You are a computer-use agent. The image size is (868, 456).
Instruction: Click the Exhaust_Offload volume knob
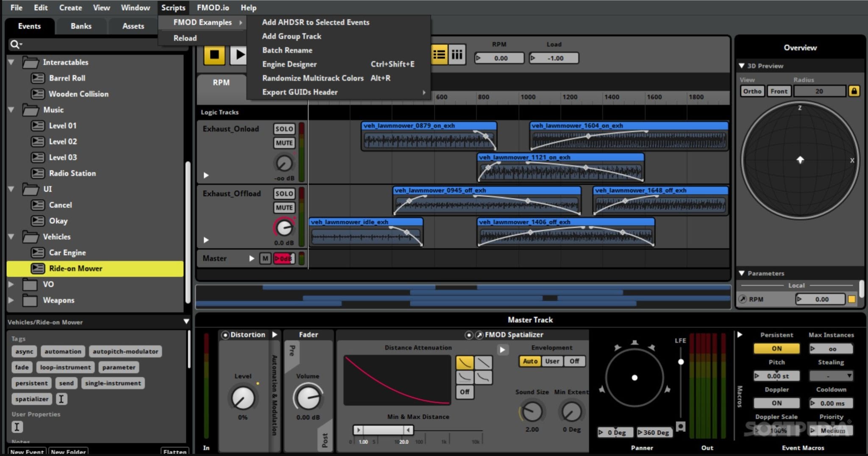point(284,228)
